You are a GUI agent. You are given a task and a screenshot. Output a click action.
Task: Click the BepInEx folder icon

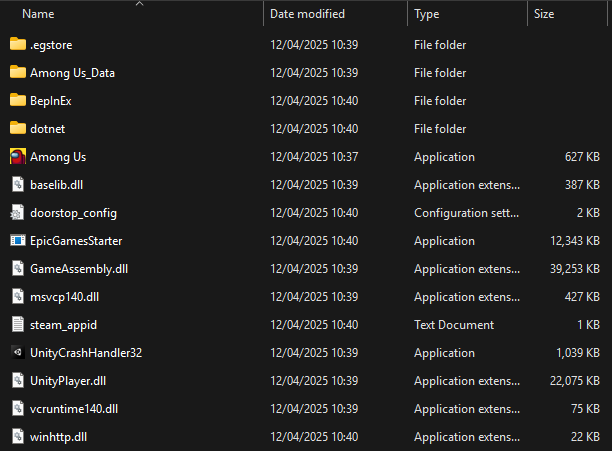pyautogui.click(x=18, y=100)
